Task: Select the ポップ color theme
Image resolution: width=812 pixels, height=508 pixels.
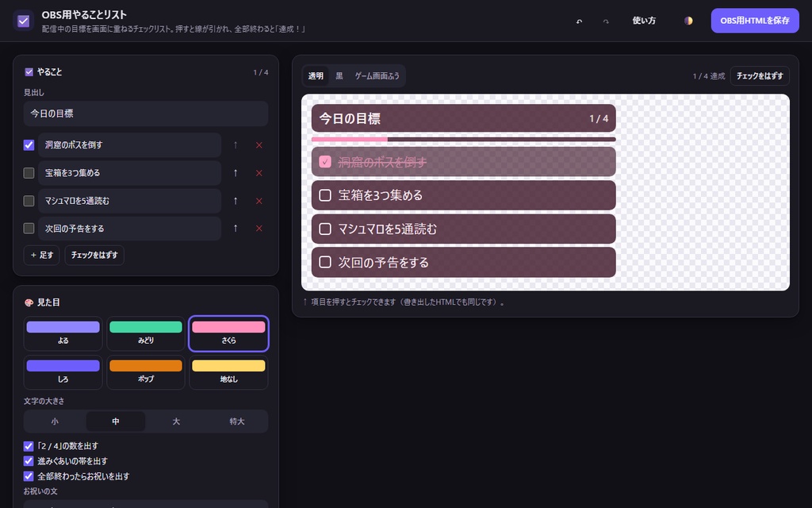Action: pyautogui.click(x=146, y=372)
